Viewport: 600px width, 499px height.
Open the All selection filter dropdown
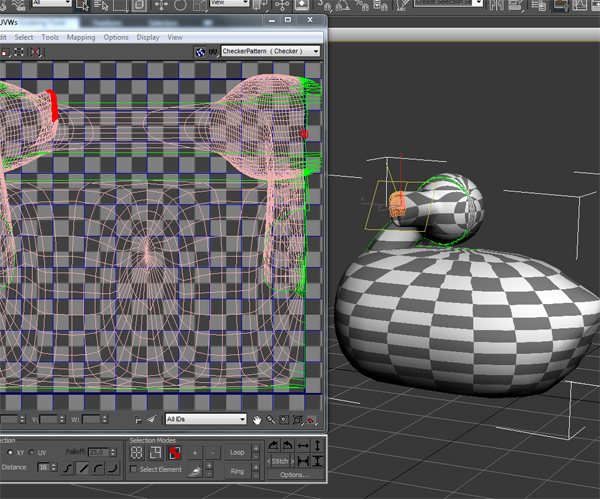coord(51,3)
